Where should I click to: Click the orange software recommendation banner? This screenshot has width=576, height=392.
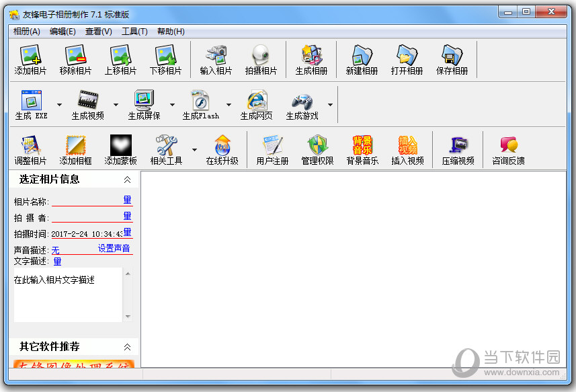[74, 364]
